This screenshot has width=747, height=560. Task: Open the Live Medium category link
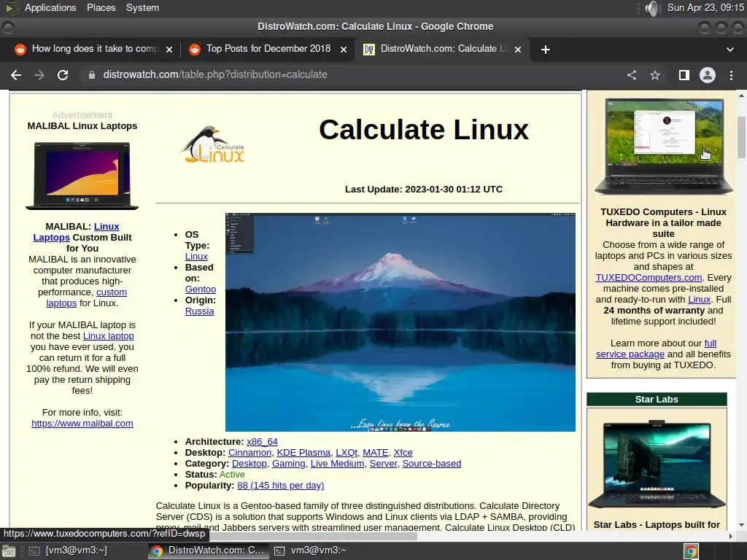click(x=337, y=464)
